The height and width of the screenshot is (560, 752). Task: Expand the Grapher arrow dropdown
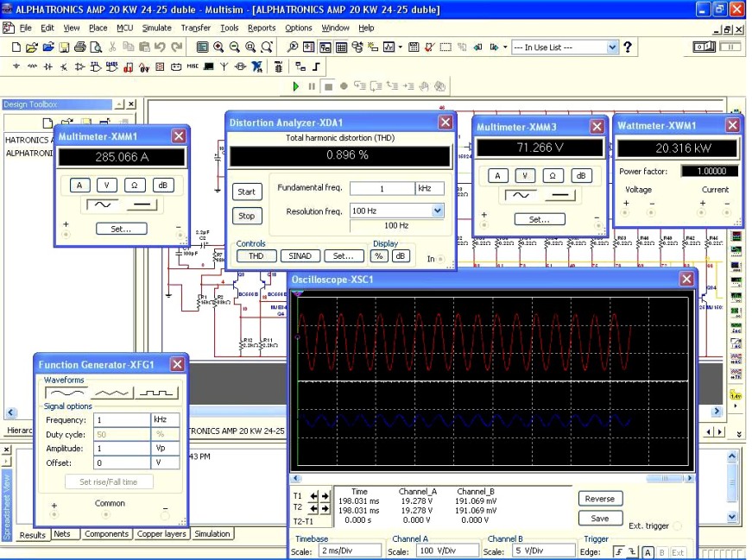(401, 47)
